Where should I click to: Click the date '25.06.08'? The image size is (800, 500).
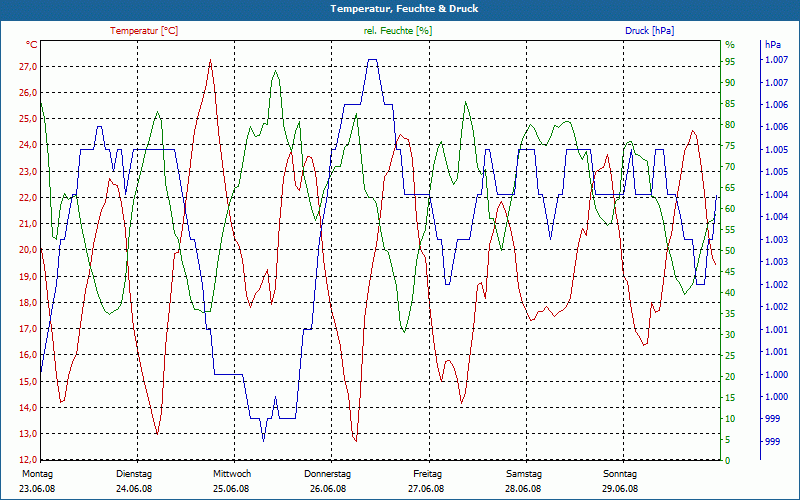click(x=231, y=489)
